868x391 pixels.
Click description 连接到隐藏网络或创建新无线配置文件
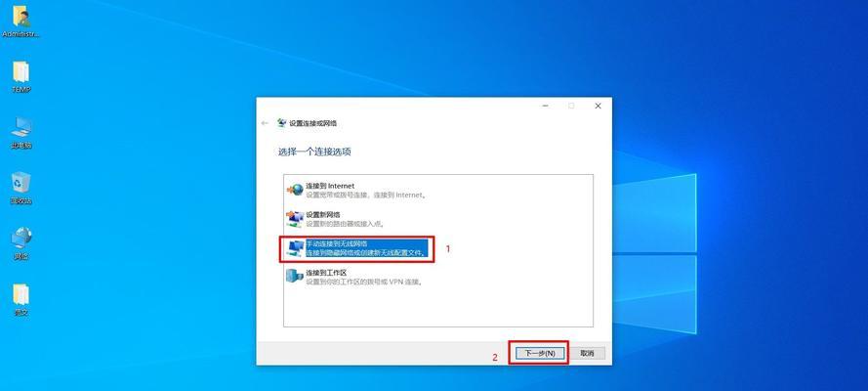(366, 253)
